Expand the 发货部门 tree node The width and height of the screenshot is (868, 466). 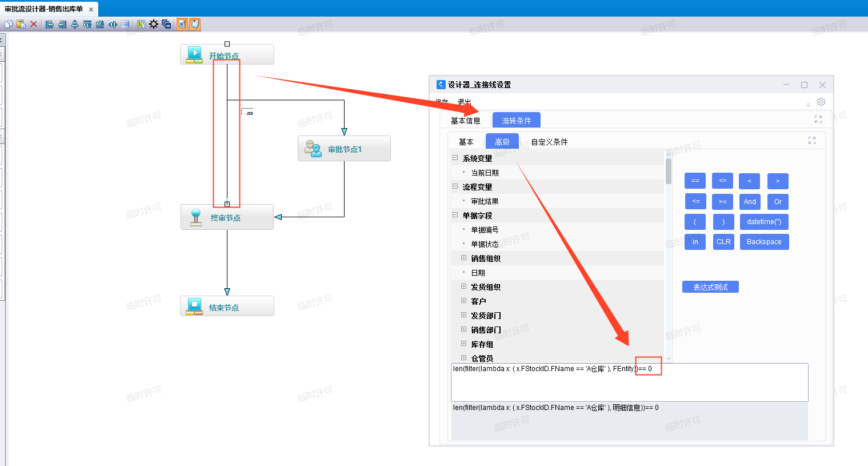tap(464, 315)
